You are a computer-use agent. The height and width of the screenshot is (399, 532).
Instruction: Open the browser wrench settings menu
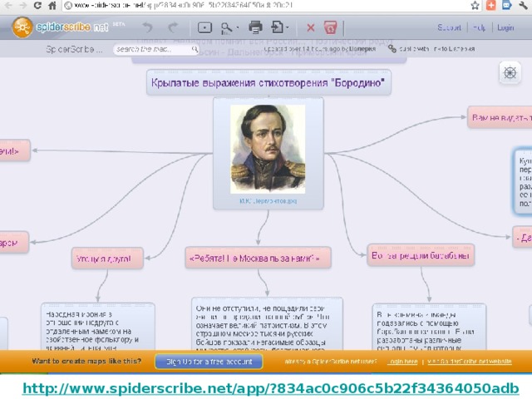(524, 5)
